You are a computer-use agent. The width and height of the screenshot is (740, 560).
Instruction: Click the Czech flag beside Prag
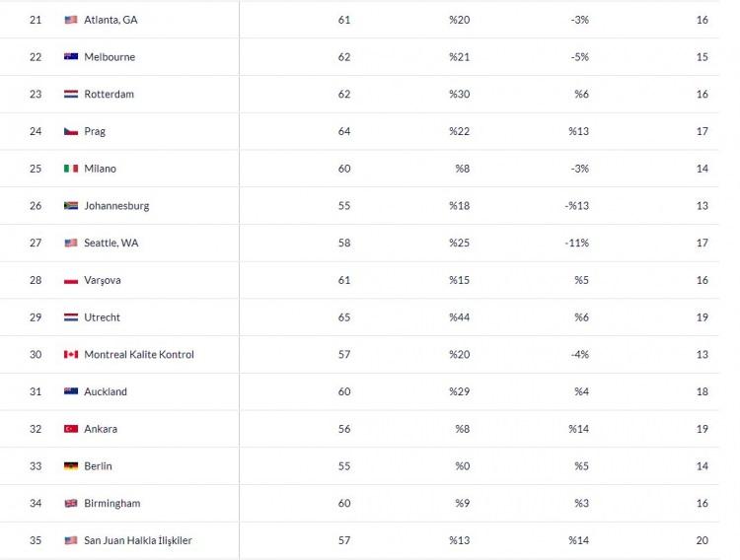[71, 131]
